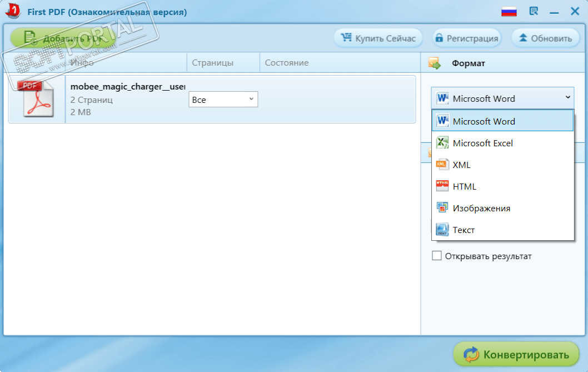
Task: Click the Регистрация button
Action: point(467,38)
